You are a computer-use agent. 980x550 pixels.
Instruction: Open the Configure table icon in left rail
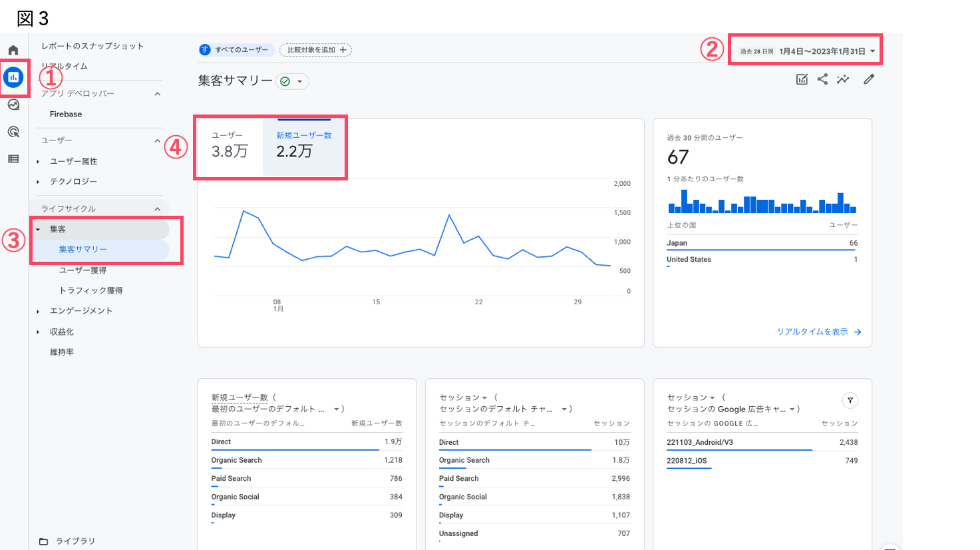coord(13,159)
